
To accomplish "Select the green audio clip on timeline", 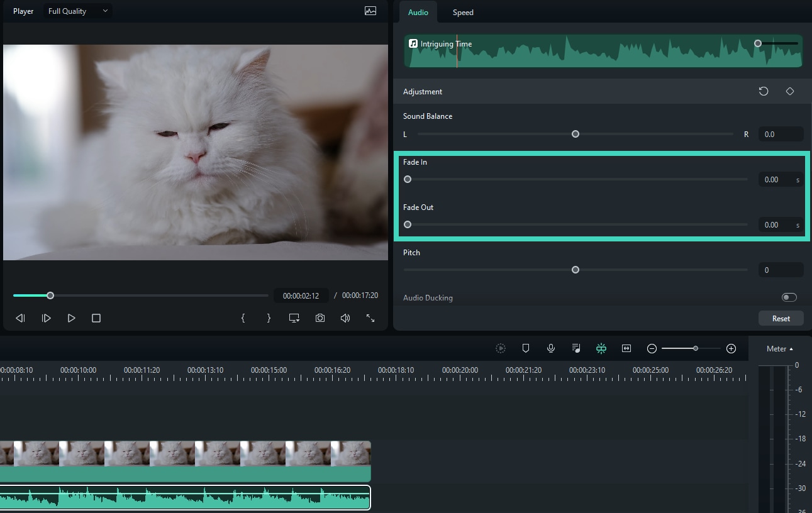I will coord(185,497).
